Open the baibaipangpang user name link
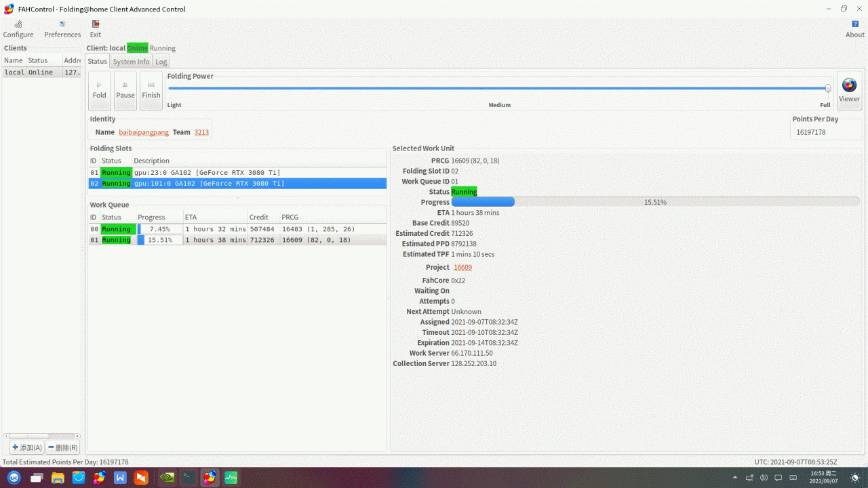The image size is (868, 488). coord(144,132)
